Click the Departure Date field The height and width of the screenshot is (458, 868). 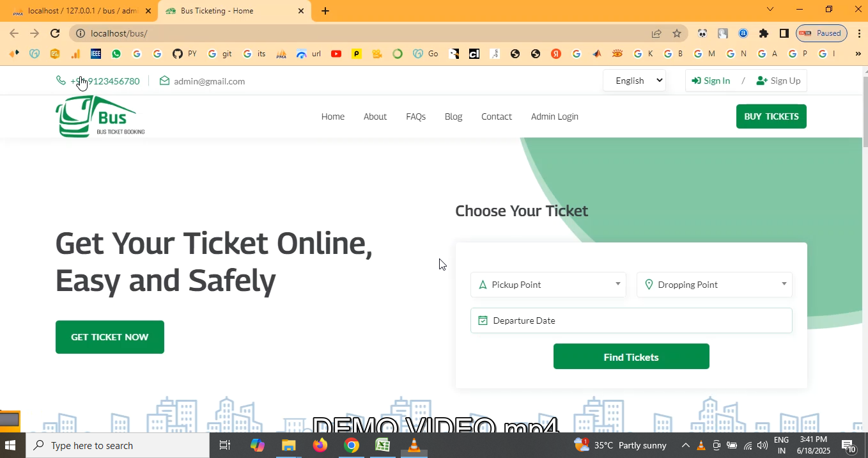click(632, 320)
